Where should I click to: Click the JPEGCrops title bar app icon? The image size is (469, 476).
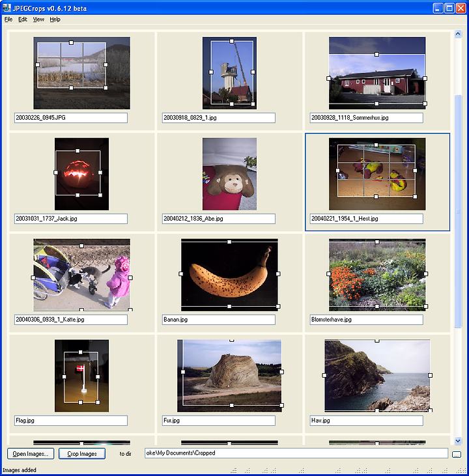pyautogui.click(x=7, y=8)
